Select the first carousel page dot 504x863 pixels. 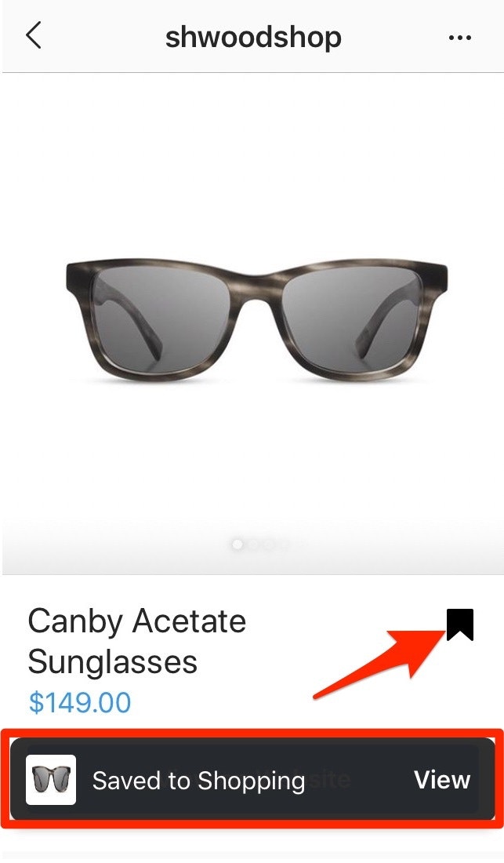[x=237, y=544]
